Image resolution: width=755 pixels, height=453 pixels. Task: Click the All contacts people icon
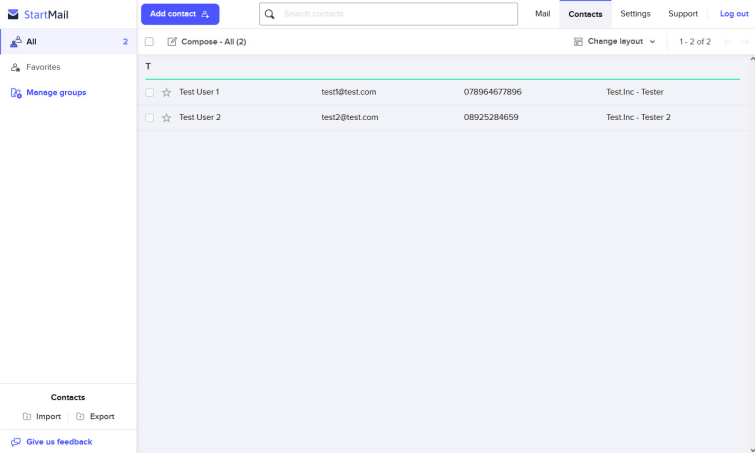click(16, 42)
